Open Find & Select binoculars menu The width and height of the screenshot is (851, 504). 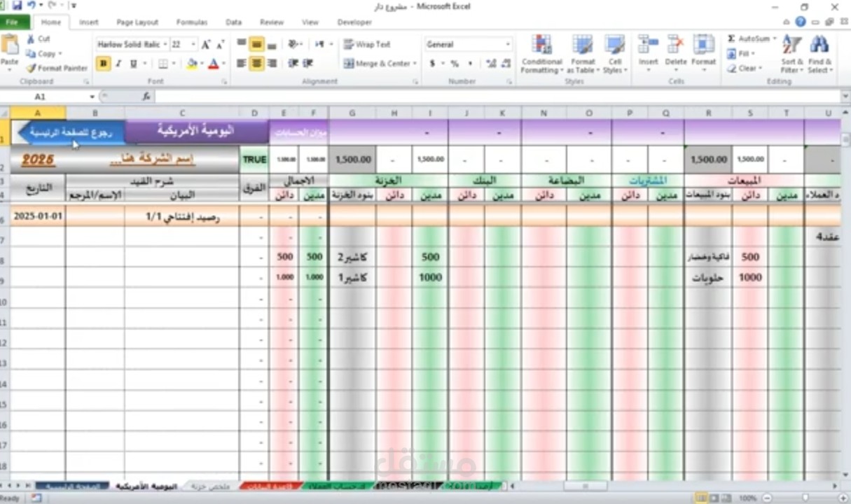click(819, 54)
